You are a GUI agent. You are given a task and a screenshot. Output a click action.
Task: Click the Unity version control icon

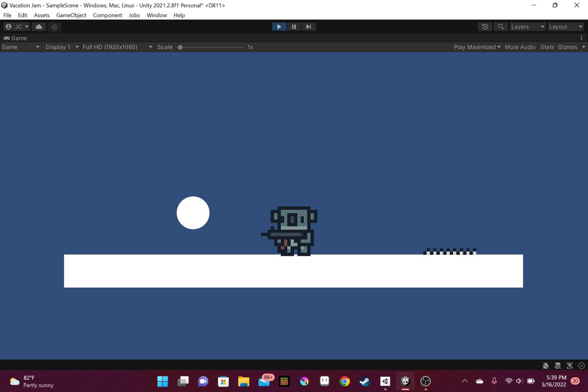(55, 27)
